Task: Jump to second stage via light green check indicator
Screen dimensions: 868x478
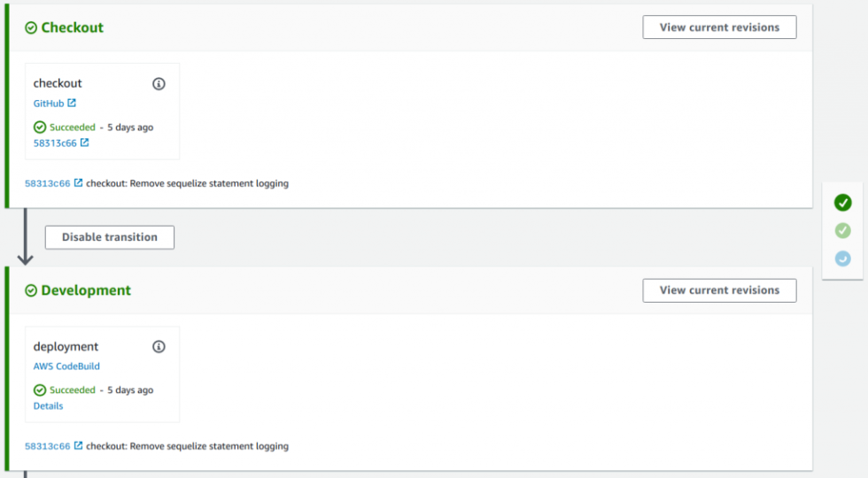Action: [x=842, y=230]
